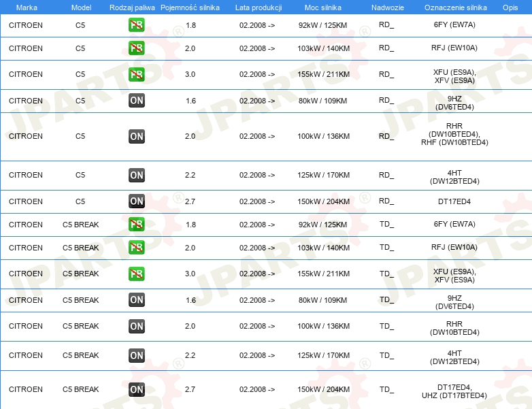Viewport: 532px width, 409px height.
Task: Click model C5 BREAK in the 2.2 row
Action: pyautogui.click(x=81, y=355)
